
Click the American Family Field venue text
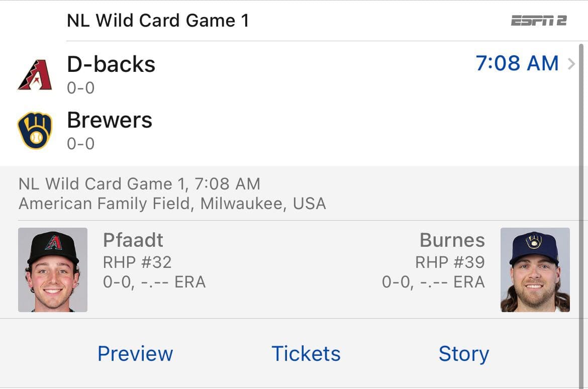[x=172, y=204]
